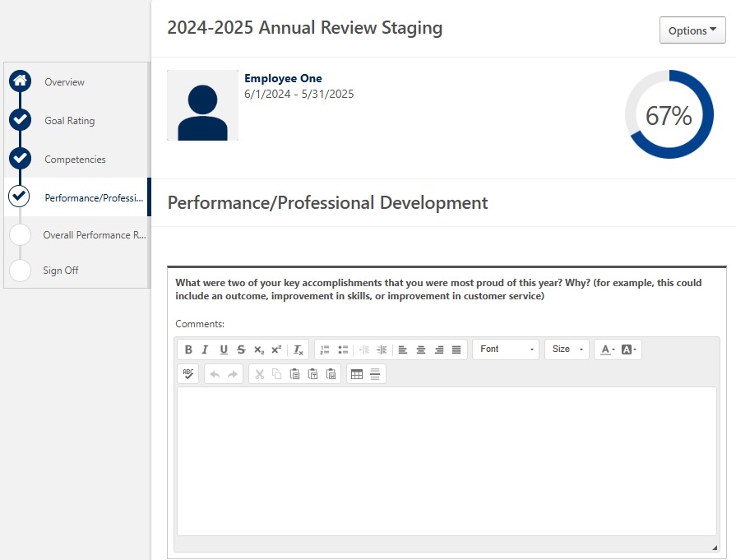Toggle underline formatting

(224, 349)
